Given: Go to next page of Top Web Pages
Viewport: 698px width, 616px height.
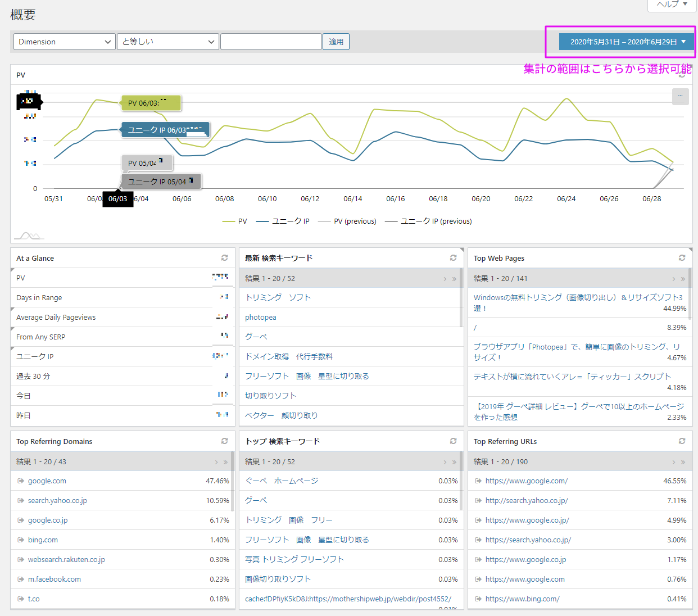Looking at the screenshot, I should [x=674, y=279].
